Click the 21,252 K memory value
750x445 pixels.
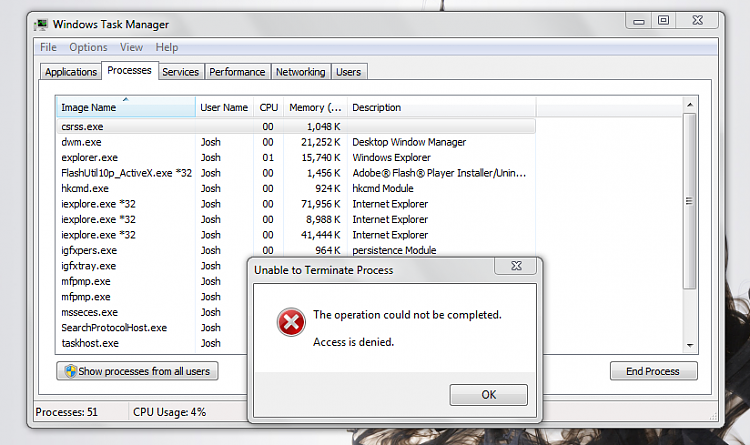(x=320, y=142)
